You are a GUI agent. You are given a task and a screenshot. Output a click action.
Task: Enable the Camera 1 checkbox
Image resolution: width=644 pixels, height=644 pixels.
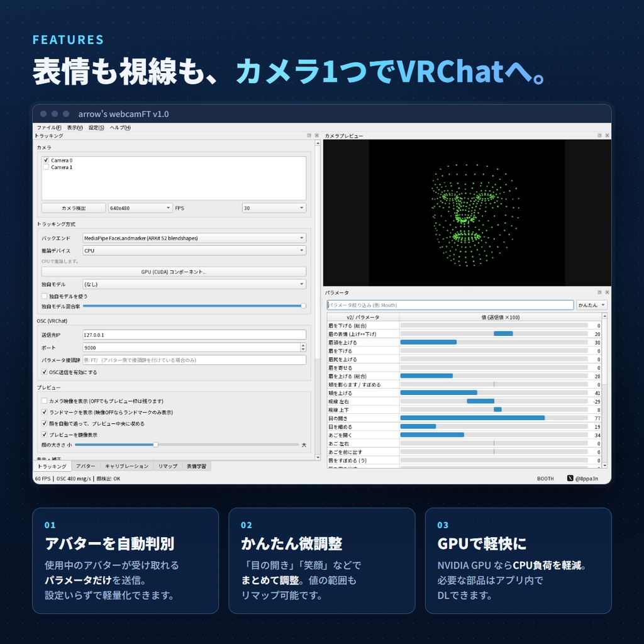tap(46, 167)
